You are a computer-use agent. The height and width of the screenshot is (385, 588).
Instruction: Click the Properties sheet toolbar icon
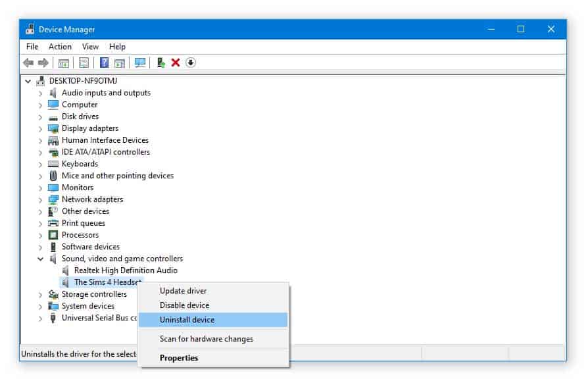click(84, 63)
